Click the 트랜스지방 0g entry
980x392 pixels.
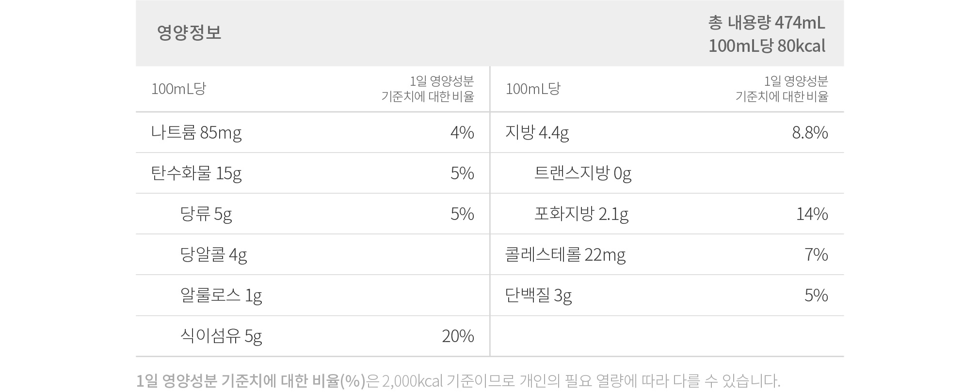point(583,173)
